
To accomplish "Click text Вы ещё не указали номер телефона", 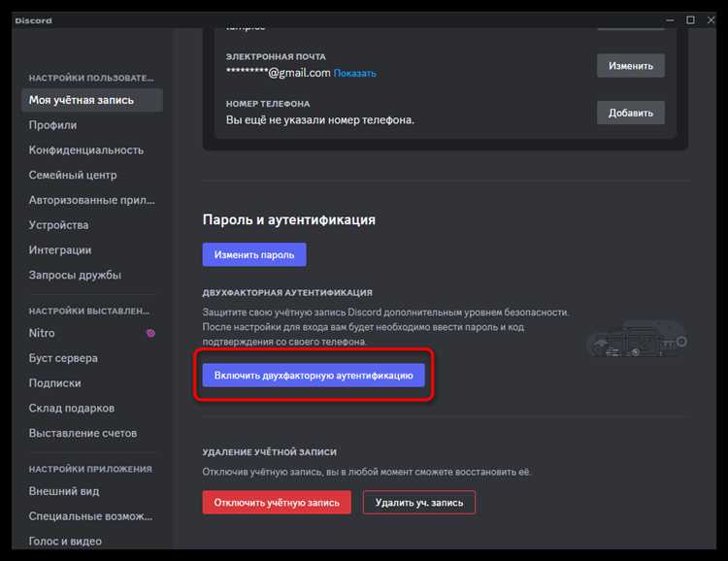I will [x=320, y=120].
